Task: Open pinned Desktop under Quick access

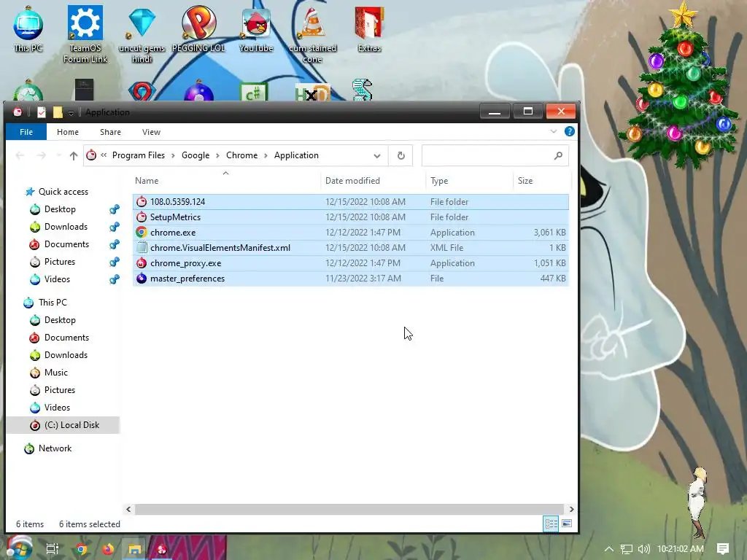Action: 60,209
